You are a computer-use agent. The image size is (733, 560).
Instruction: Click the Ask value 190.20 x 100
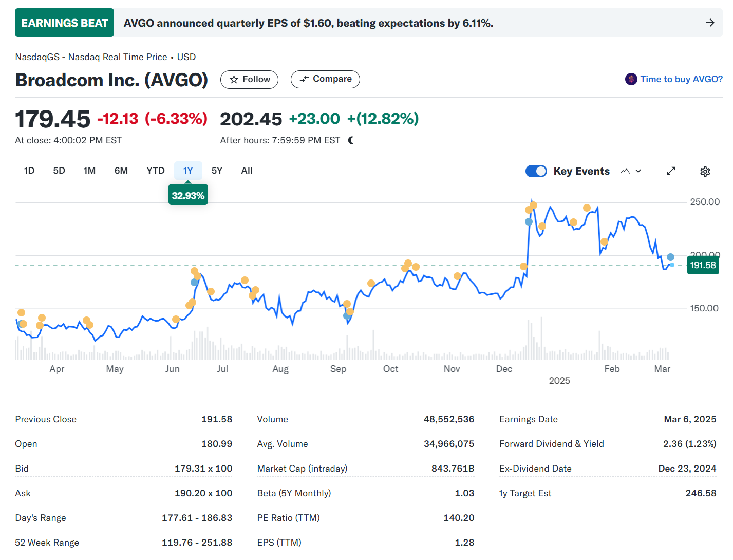coord(203,493)
